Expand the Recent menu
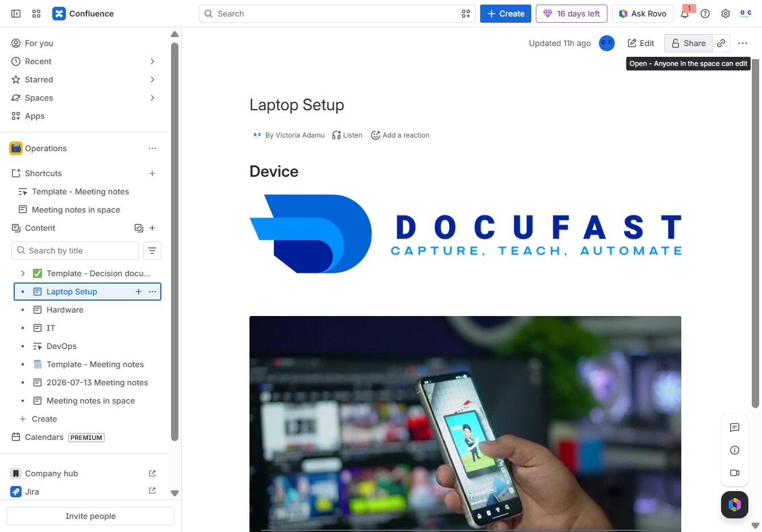The image size is (762, 532). 152,61
